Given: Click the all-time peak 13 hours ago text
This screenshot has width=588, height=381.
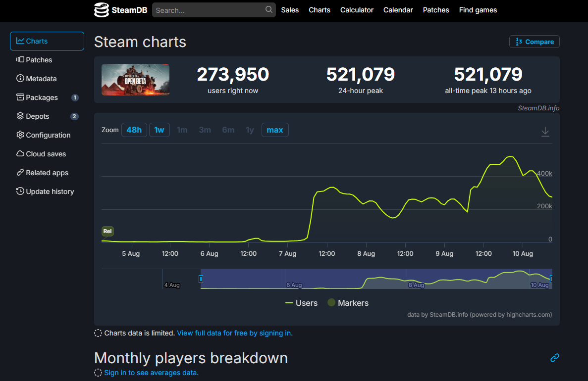Looking at the screenshot, I should pos(488,91).
